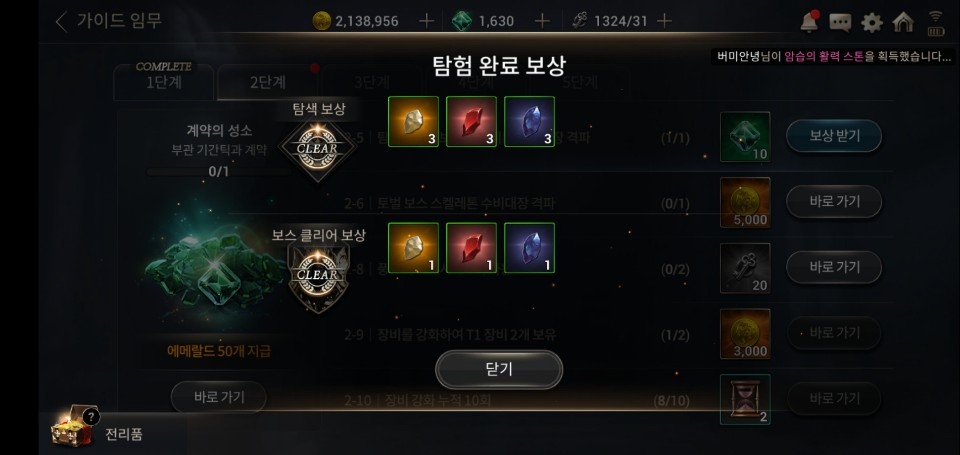Add emeralds with plus next to 1,630
Viewport: 960px width, 455px height.
click(542, 21)
